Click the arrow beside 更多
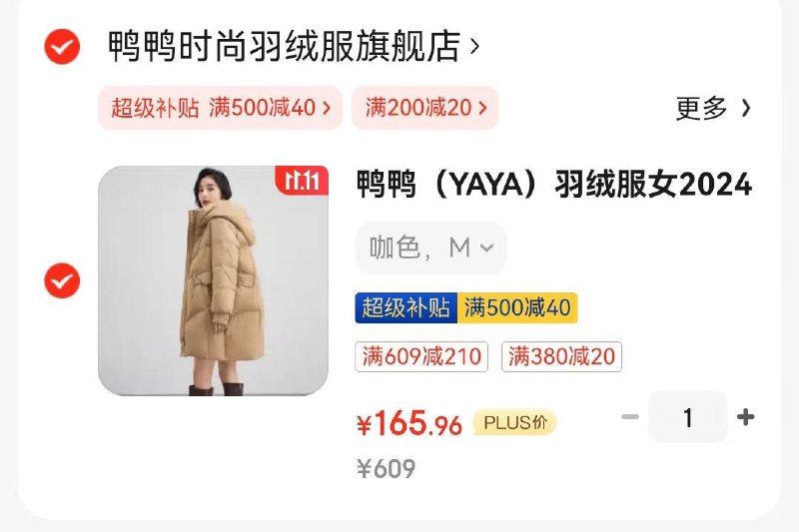Image resolution: width=799 pixels, height=532 pixels. (x=745, y=108)
